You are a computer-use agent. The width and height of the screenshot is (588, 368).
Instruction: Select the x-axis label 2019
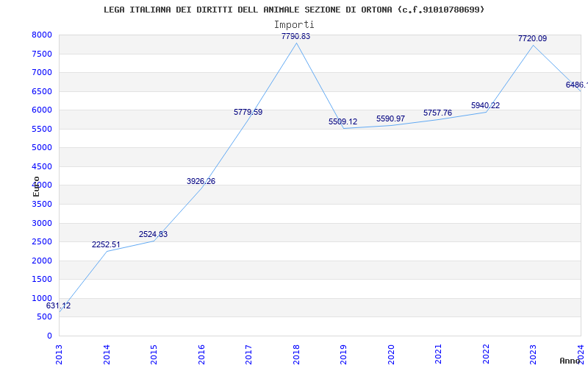point(343,355)
